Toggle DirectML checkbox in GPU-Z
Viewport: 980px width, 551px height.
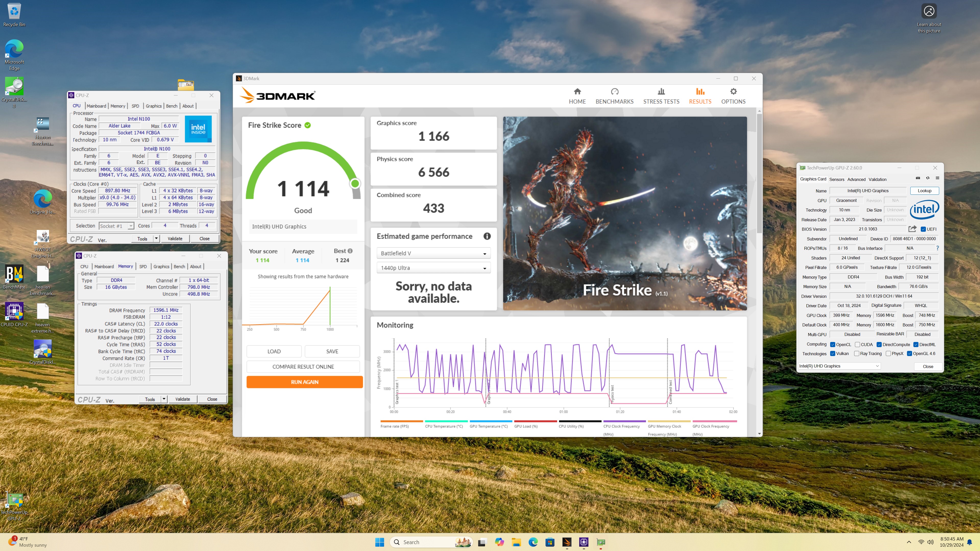pos(916,345)
